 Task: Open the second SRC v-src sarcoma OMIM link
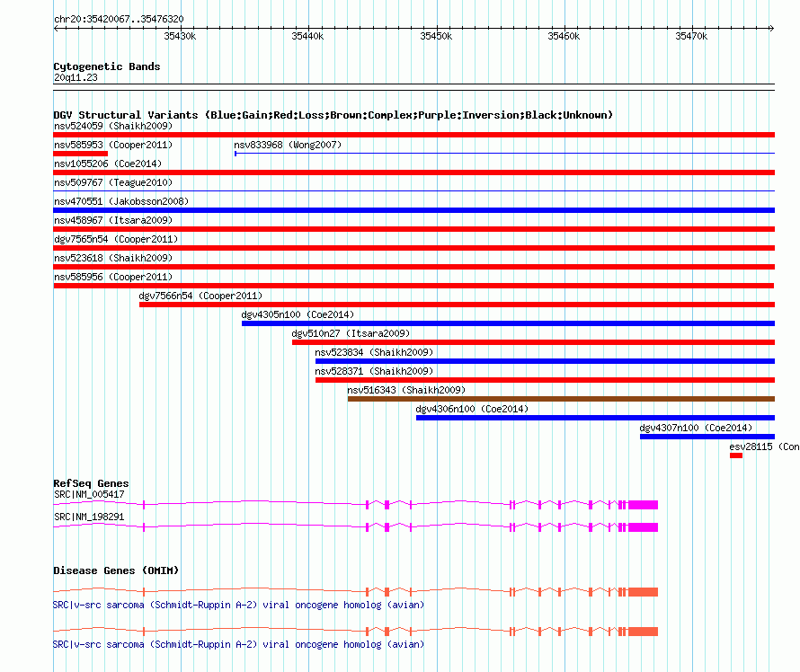click(238, 644)
